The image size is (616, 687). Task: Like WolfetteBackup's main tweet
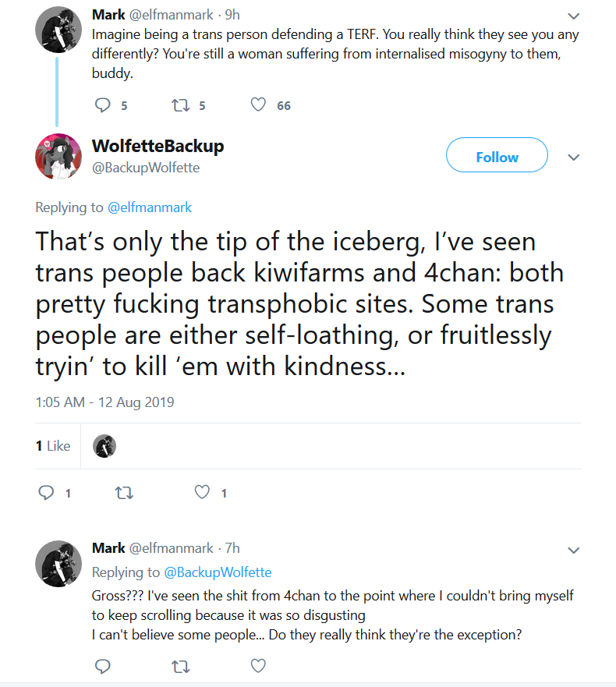coord(202,493)
